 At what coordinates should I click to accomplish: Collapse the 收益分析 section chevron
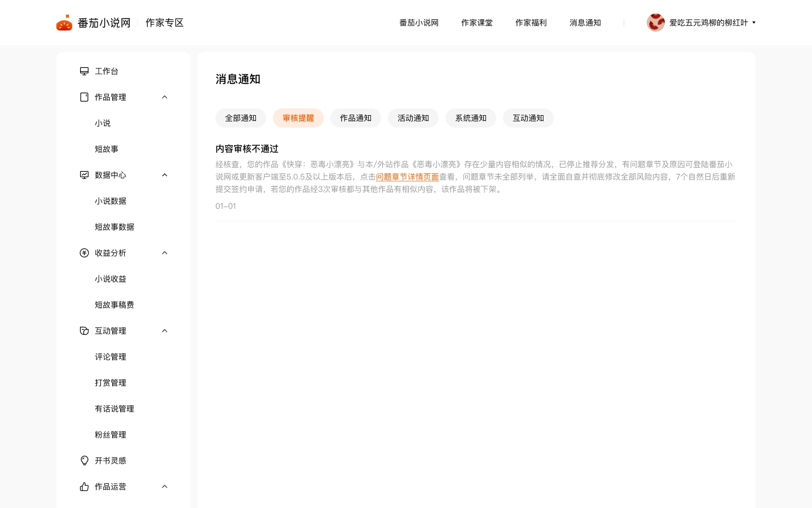pos(165,253)
